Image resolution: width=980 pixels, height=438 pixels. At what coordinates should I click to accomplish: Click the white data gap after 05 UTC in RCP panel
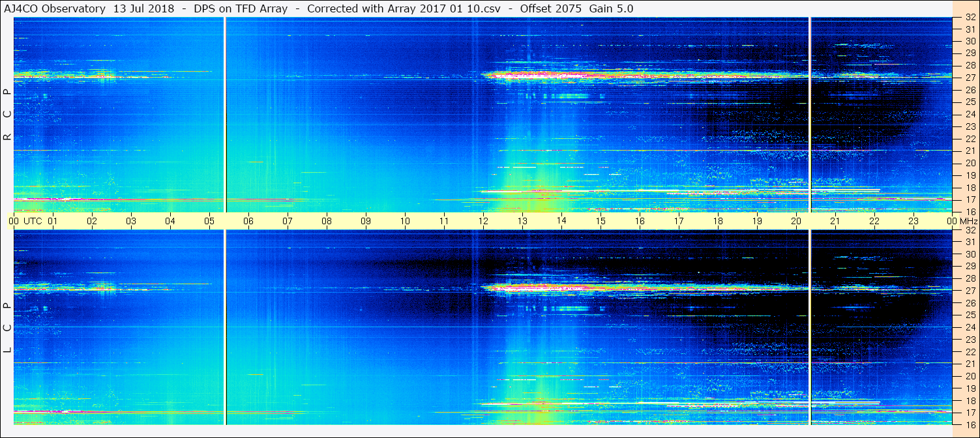tap(225, 115)
